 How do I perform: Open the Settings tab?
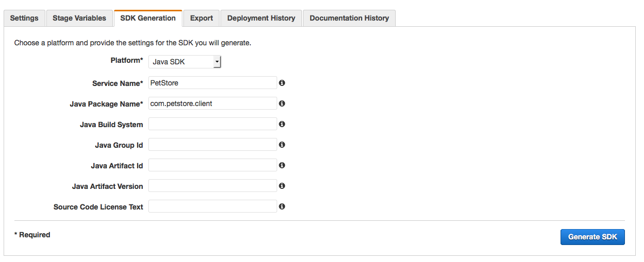(x=24, y=18)
